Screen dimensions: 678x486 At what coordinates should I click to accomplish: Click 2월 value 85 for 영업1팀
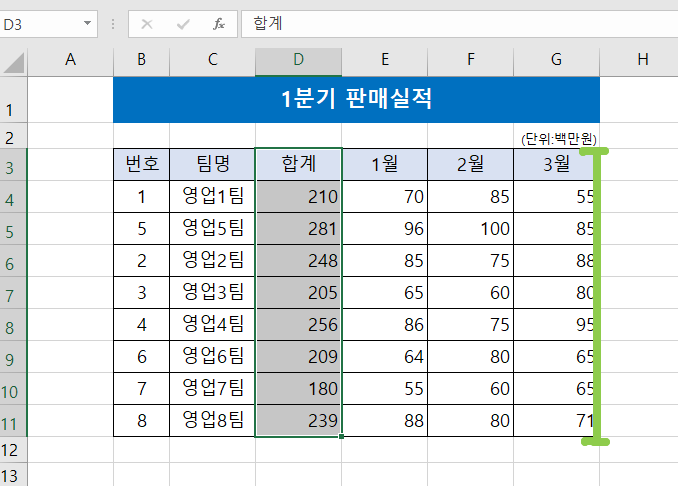(470, 196)
